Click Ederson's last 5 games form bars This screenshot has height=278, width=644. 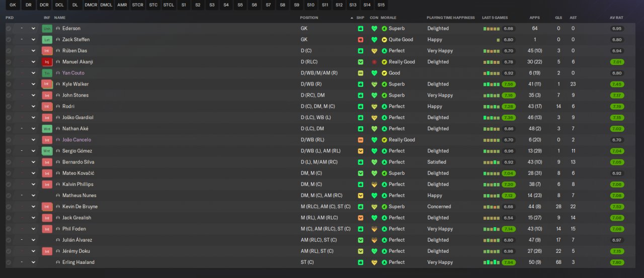(492, 29)
